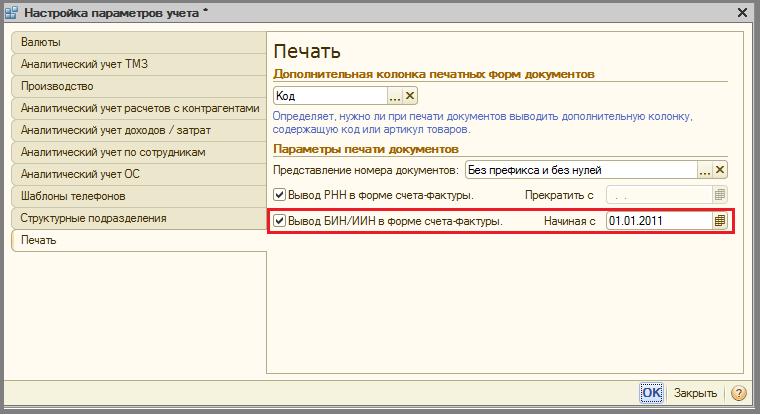The image size is (760, 415).
Task: Open selection list for Код column field
Action: (x=394, y=96)
